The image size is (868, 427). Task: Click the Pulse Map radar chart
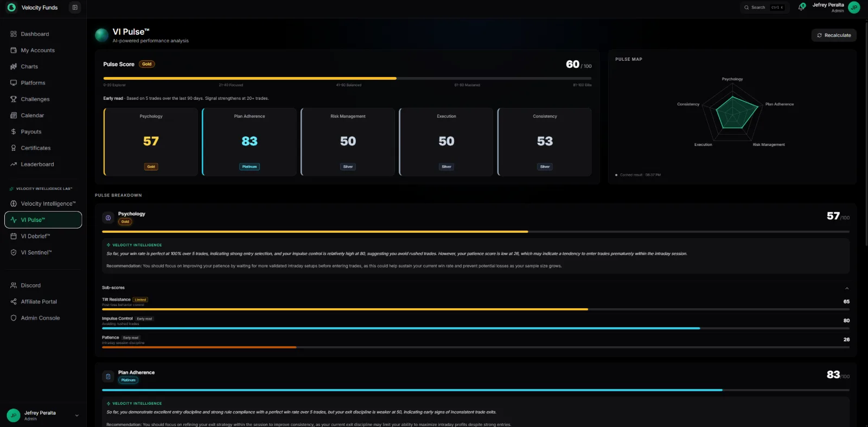732,112
